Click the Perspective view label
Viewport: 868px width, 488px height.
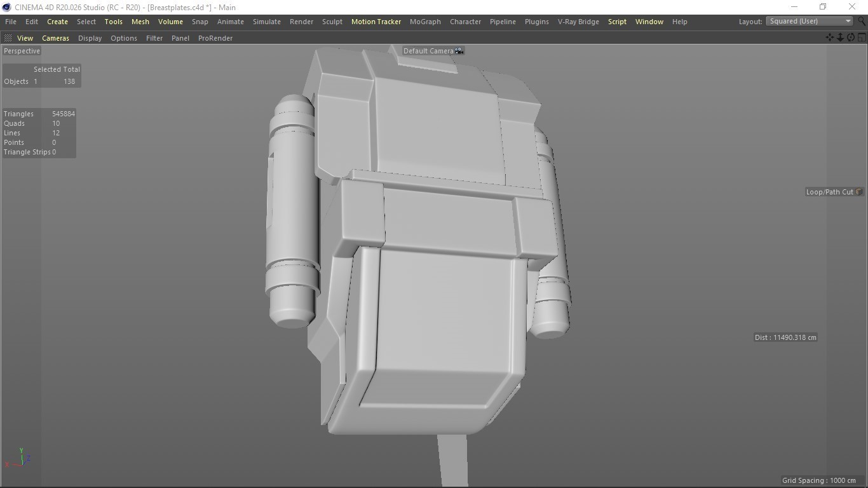(22, 51)
